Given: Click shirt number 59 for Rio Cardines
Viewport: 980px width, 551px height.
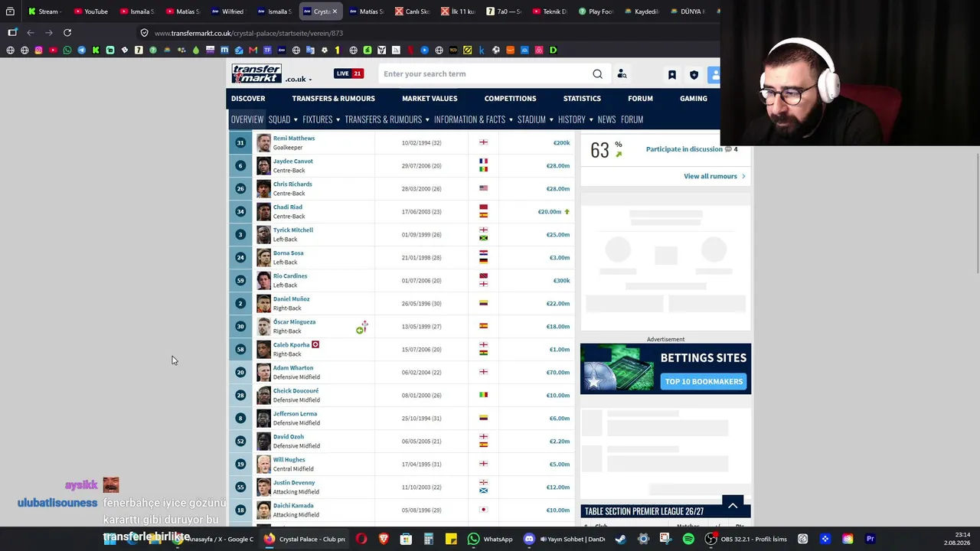Looking at the screenshot, I should (x=240, y=281).
